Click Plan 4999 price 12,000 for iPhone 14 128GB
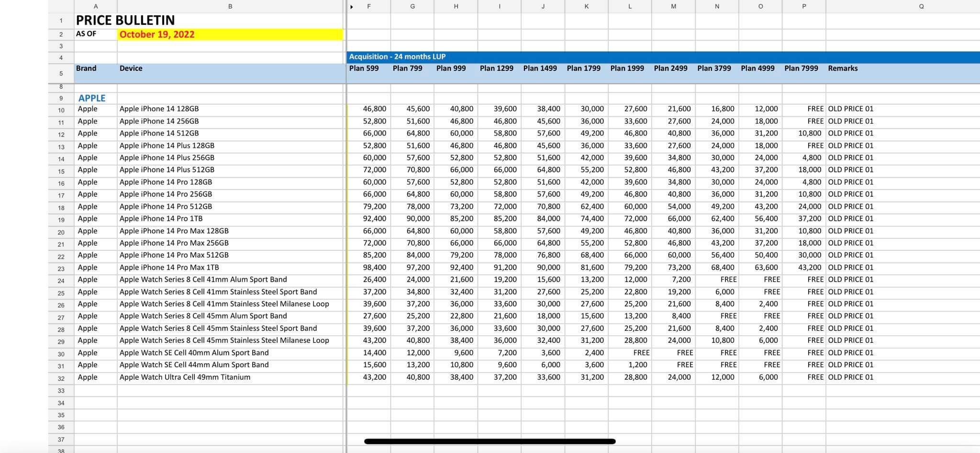Screen dimensions: 980x453 pos(767,109)
